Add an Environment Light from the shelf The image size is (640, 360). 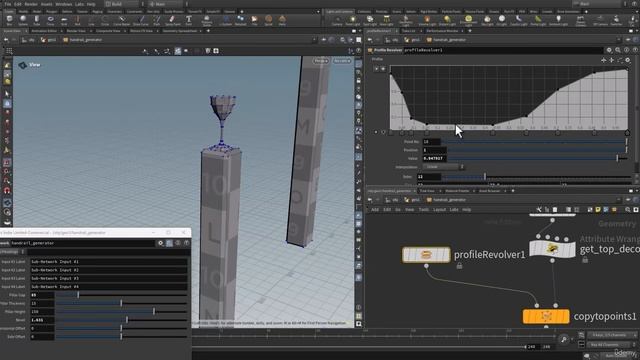[468, 20]
